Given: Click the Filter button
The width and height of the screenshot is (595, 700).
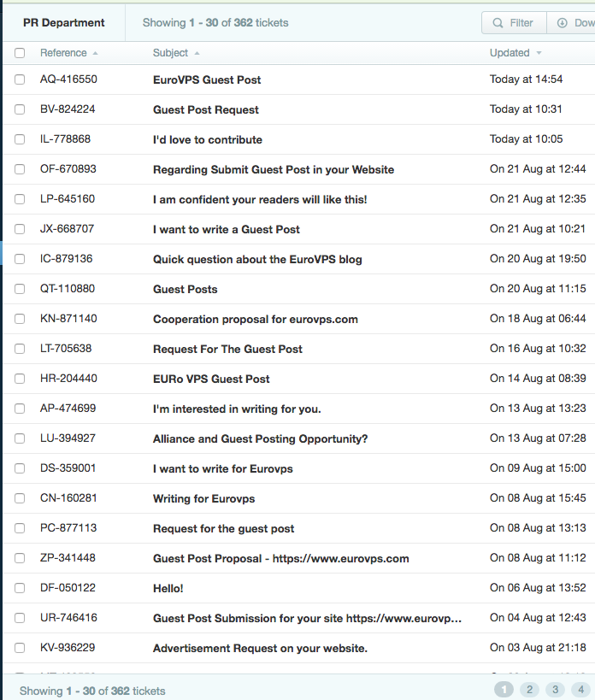Looking at the screenshot, I should (x=514, y=23).
